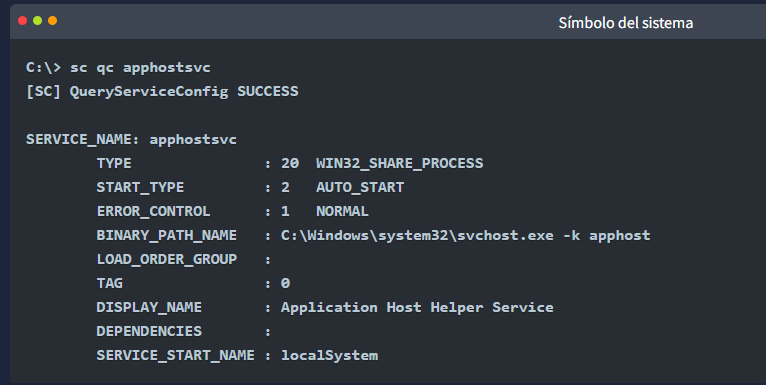
Task: Click '[SC] QueryServiceConfig SUCCESS' line
Action: (x=162, y=92)
